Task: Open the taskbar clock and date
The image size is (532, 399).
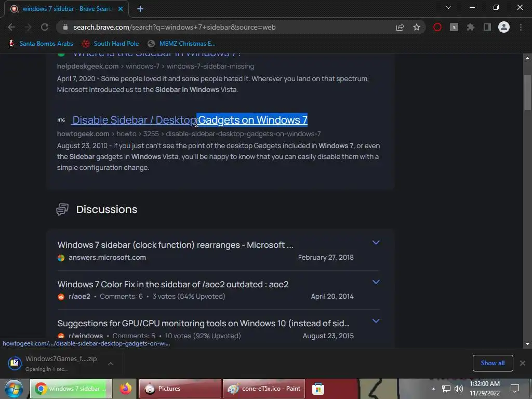Action: (x=485, y=389)
